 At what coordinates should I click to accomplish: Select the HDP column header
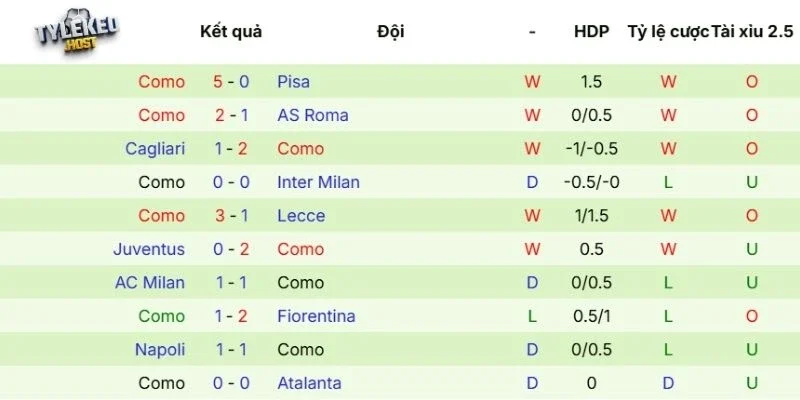pyautogui.click(x=591, y=31)
